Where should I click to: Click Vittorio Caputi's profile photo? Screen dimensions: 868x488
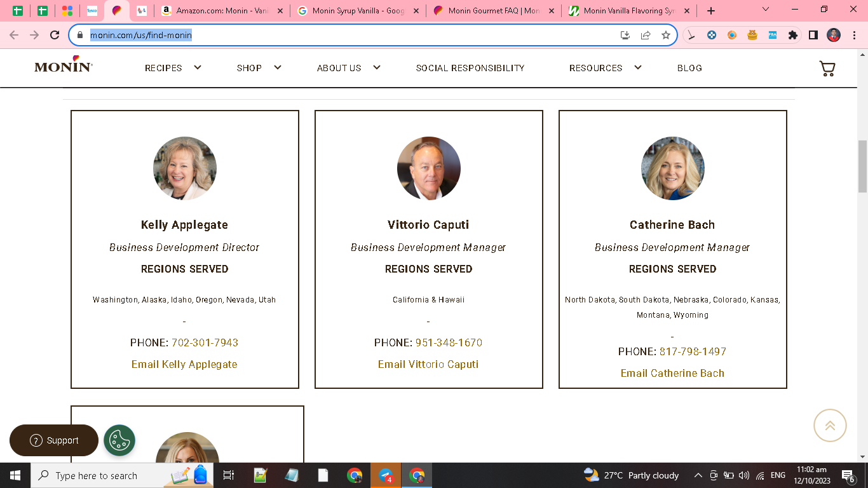(x=429, y=168)
